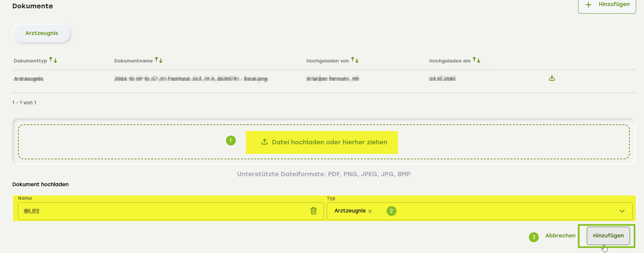Click the top Hinzufügen button with plus
Screen dimensions: 644x253
click(607, 5)
